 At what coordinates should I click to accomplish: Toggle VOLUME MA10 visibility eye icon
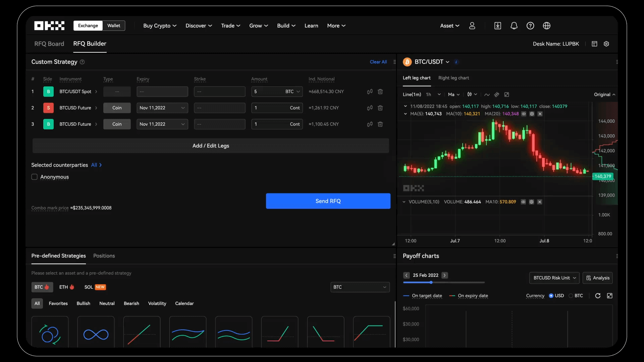[523, 202]
